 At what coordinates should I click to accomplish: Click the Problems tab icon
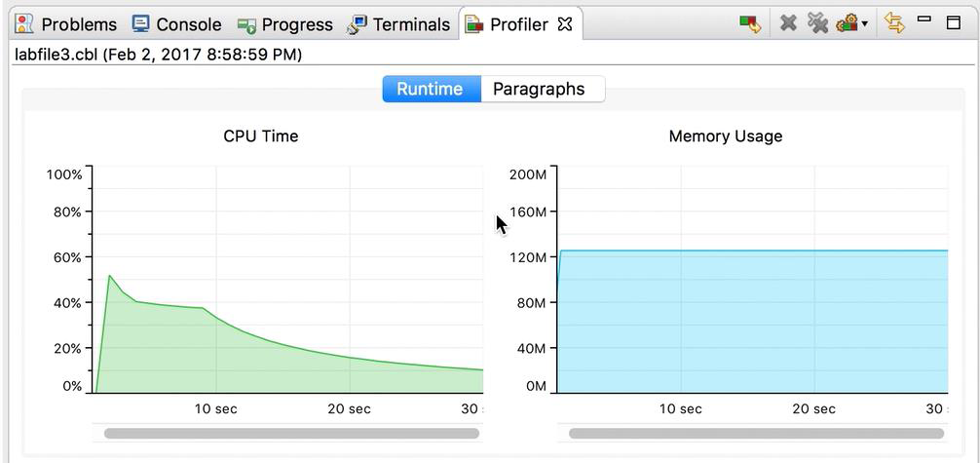(x=23, y=24)
